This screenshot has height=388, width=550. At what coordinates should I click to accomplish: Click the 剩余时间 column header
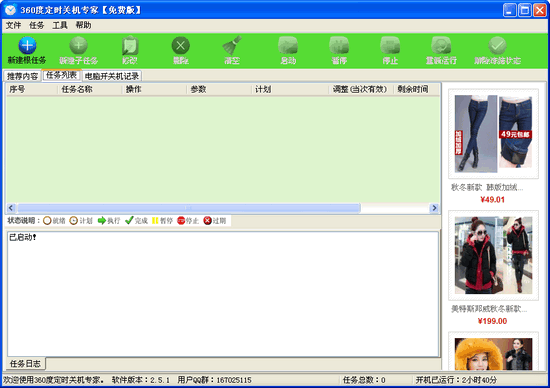pos(417,89)
